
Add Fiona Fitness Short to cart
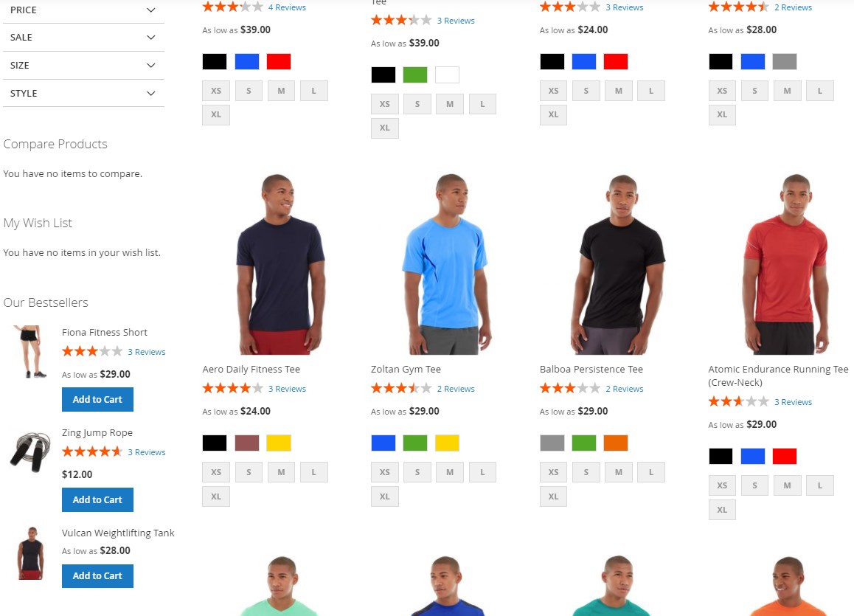point(97,399)
